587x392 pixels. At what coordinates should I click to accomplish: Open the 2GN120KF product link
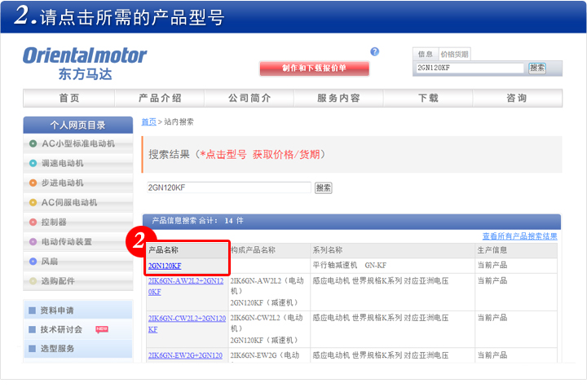(165, 266)
